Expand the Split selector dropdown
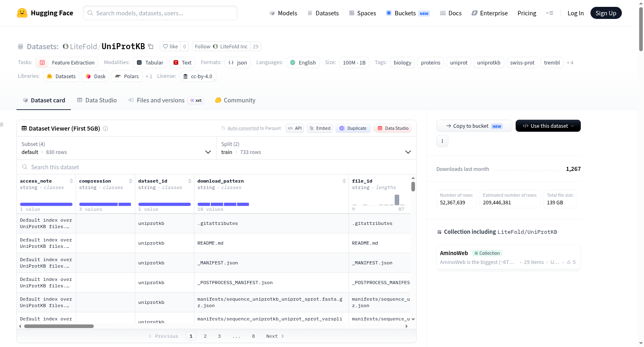The height and width of the screenshot is (347, 644). (316, 148)
